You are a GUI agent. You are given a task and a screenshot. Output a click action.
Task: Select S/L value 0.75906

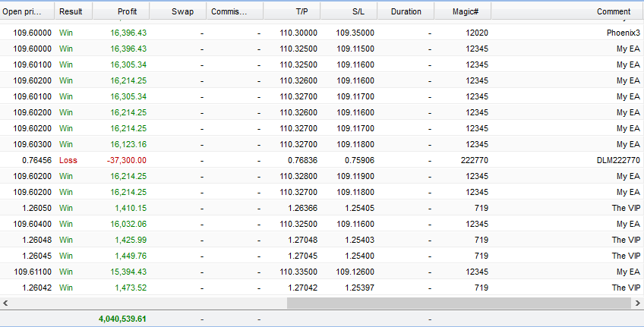(x=359, y=160)
